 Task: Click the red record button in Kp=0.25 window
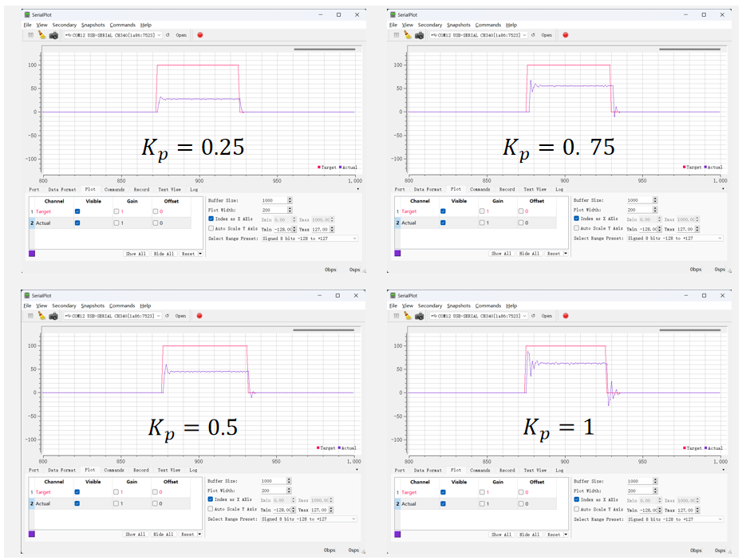pyautogui.click(x=199, y=35)
